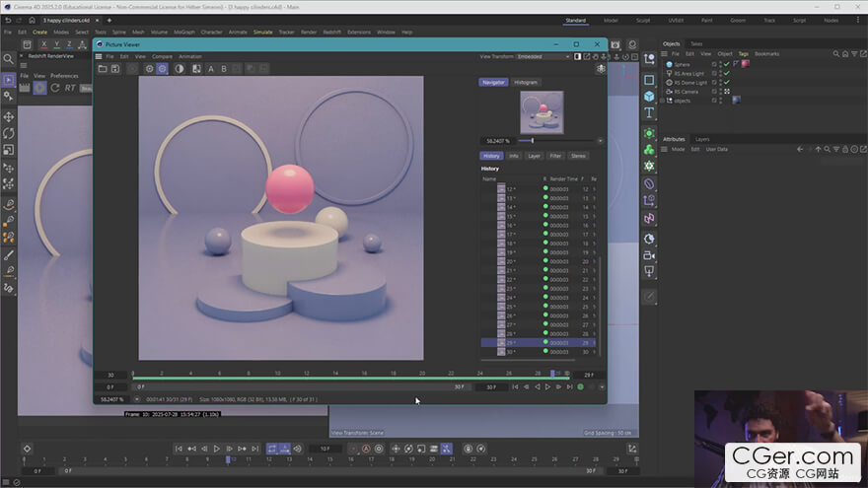The height and width of the screenshot is (488, 868).
Task: Select frame 20 in render History list
Action: pos(511,261)
